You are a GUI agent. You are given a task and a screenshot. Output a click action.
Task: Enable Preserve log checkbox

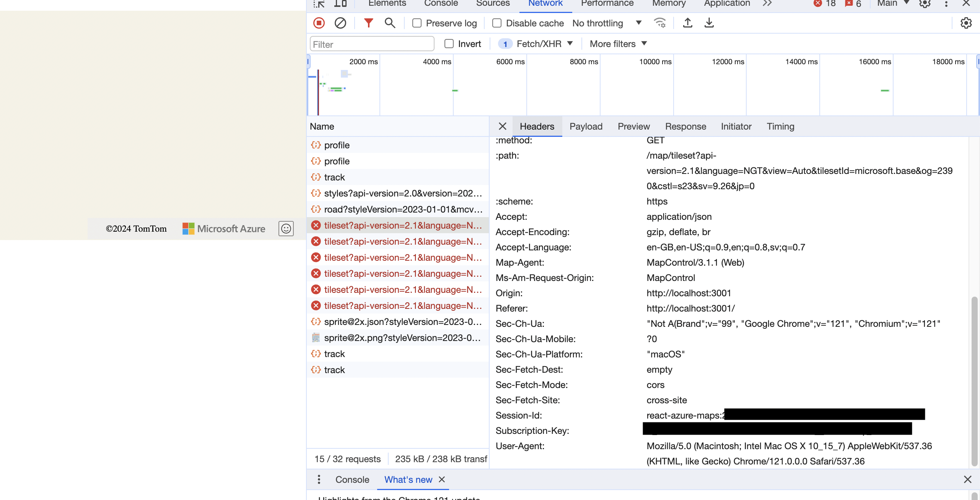417,23
